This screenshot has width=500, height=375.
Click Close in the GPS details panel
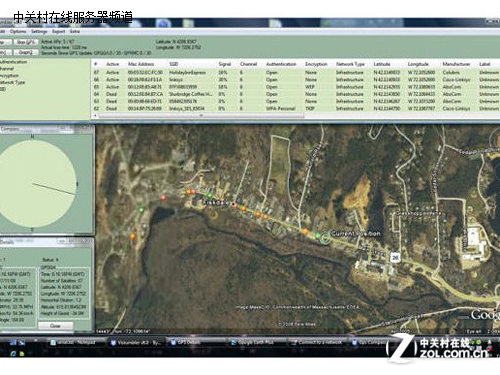click(x=55, y=326)
